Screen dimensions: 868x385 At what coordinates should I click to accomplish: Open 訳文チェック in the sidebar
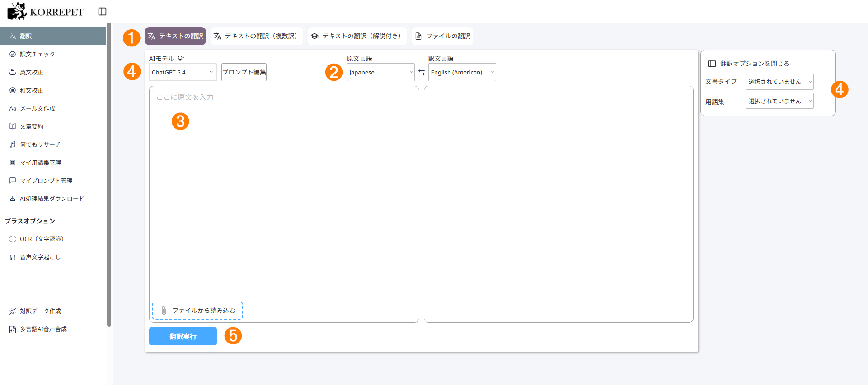53,54
